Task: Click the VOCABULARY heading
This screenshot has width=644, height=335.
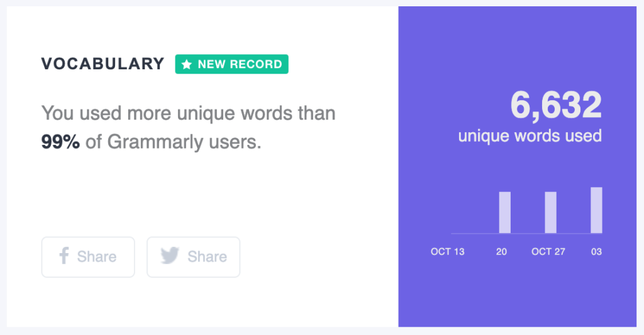Action: [103, 64]
